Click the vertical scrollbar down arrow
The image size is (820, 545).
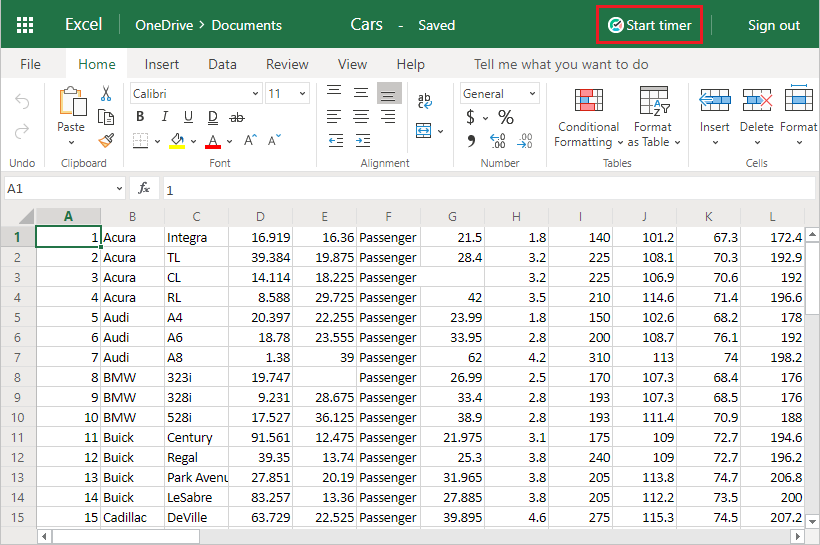[812, 521]
